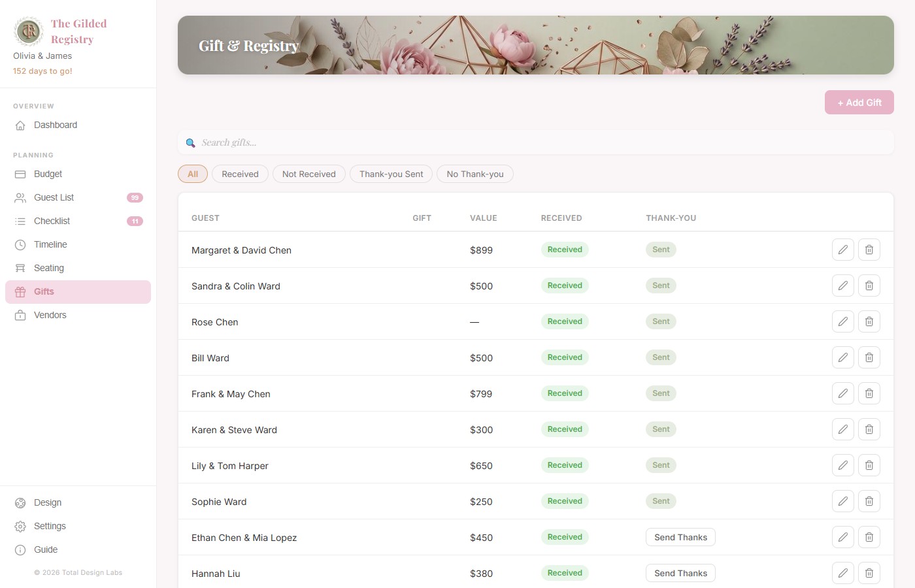Edit Bill Ward's gift entry
Viewport: 915px width, 588px height.
pos(843,357)
